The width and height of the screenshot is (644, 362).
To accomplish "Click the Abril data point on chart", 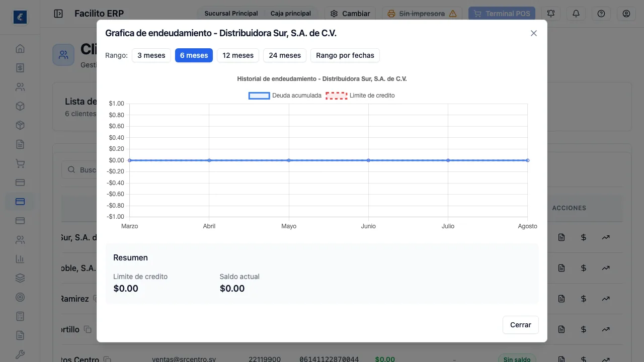I will click(209, 160).
